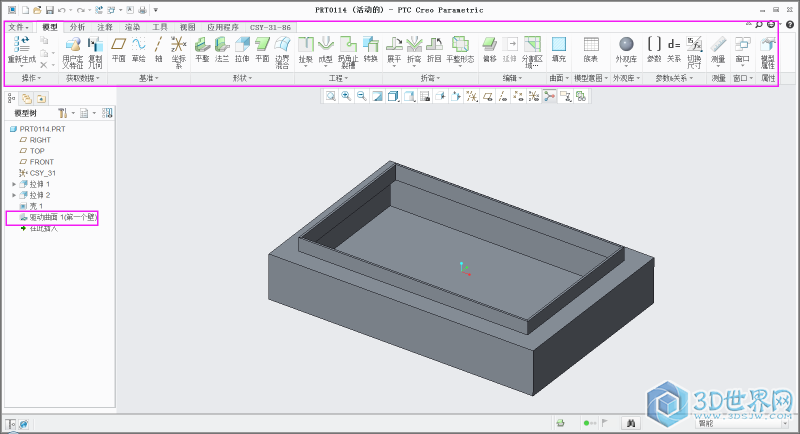This screenshot has height=434, width=800.
Task: Open the 工程 group dropdown
Action: point(338,78)
